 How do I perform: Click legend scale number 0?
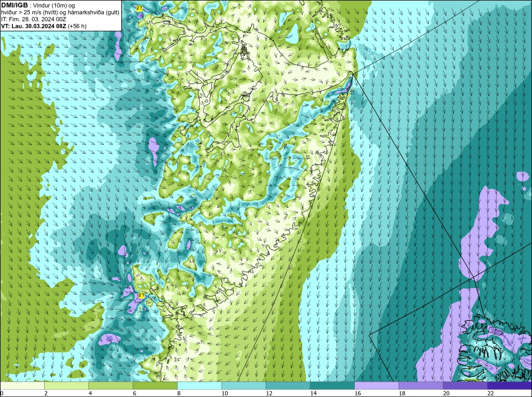(2, 393)
